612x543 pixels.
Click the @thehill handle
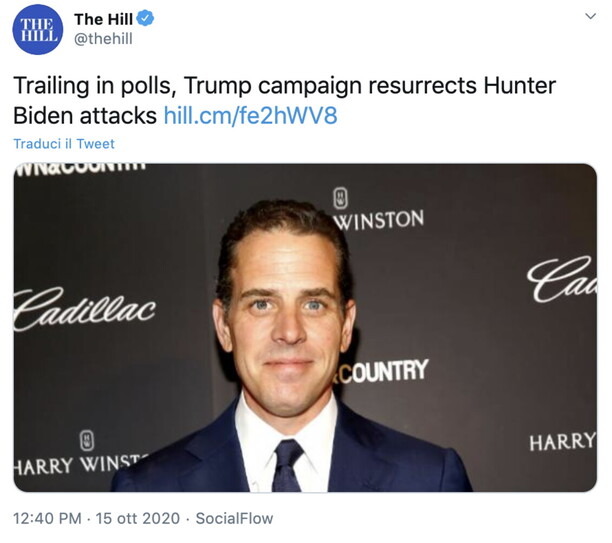(x=104, y=39)
